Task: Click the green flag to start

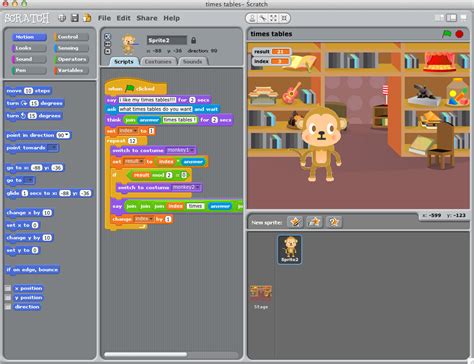Action: pyautogui.click(x=446, y=34)
